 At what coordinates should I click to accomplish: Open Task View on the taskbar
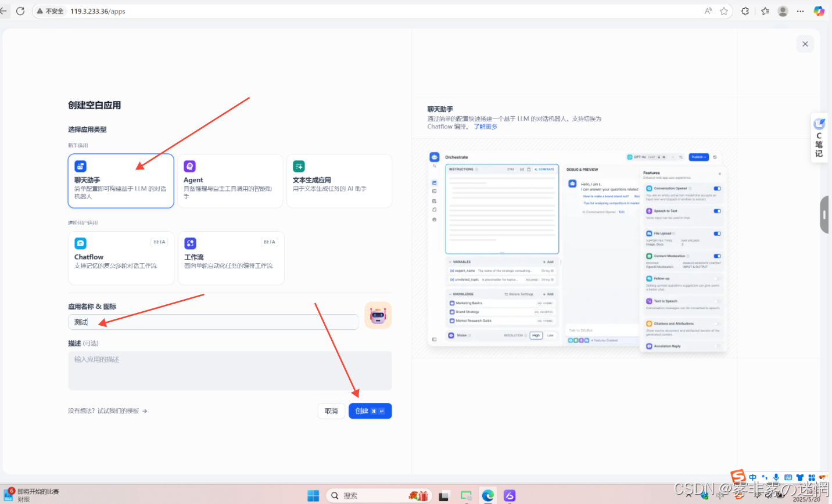coord(444,495)
